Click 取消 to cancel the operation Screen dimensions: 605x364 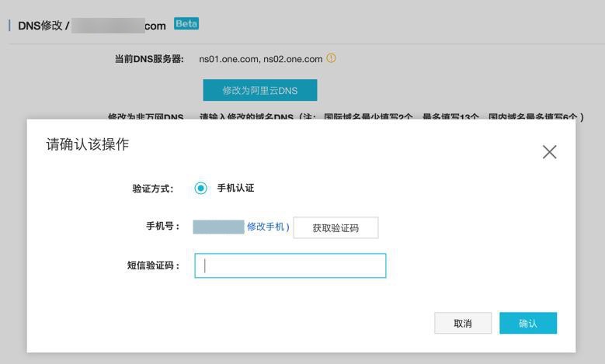tap(463, 323)
